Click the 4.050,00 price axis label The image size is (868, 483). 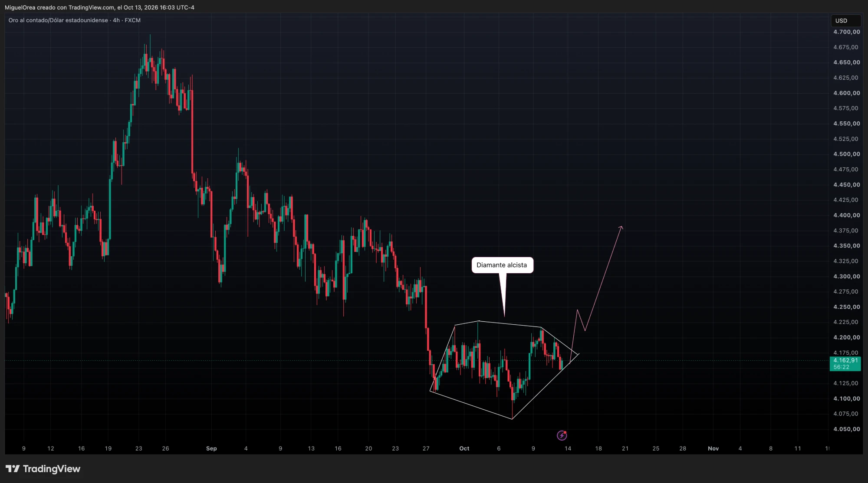(846, 429)
